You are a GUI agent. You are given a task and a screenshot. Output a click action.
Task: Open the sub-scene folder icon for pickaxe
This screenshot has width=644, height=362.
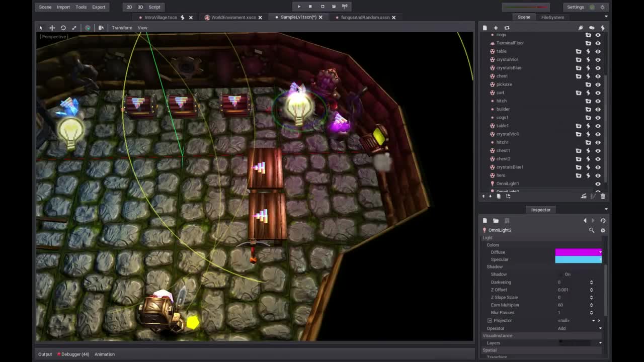pyautogui.click(x=588, y=84)
